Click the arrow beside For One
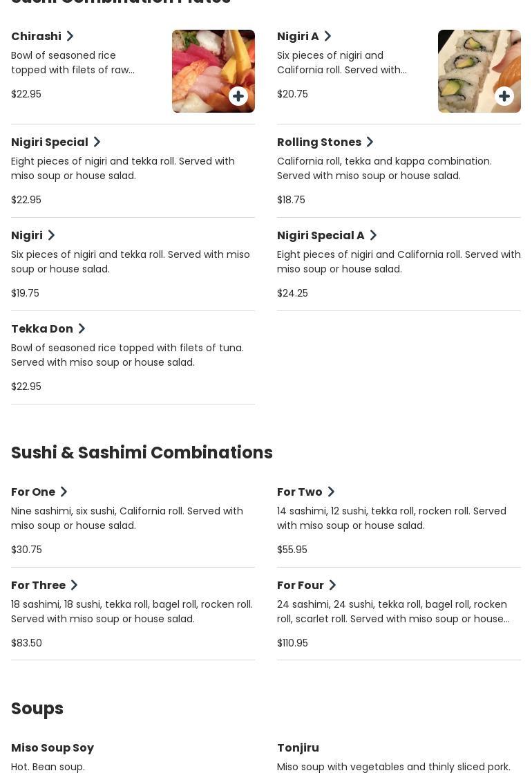Image resolution: width=532 pixels, height=773 pixels. [x=64, y=492]
